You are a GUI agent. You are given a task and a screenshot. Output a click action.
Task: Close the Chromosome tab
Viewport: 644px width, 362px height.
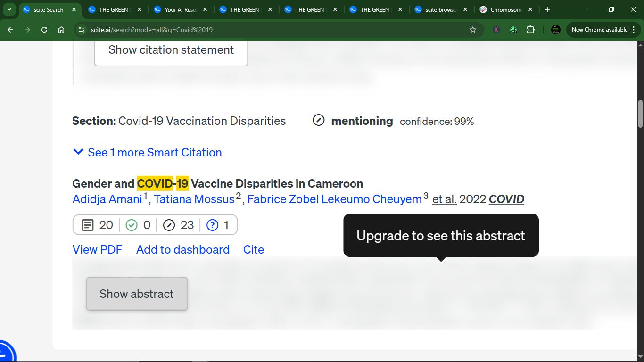pyautogui.click(x=530, y=9)
